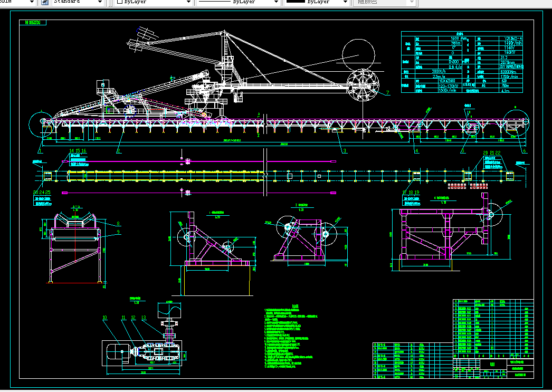This screenshot has height=392, width=552.
Task: Select callout number 12 above the drive unit
Action: coord(133,318)
